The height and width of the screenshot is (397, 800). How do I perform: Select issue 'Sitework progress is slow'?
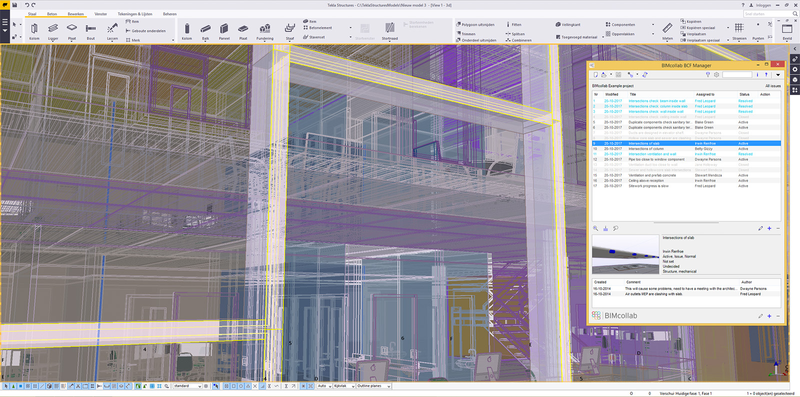point(686,185)
